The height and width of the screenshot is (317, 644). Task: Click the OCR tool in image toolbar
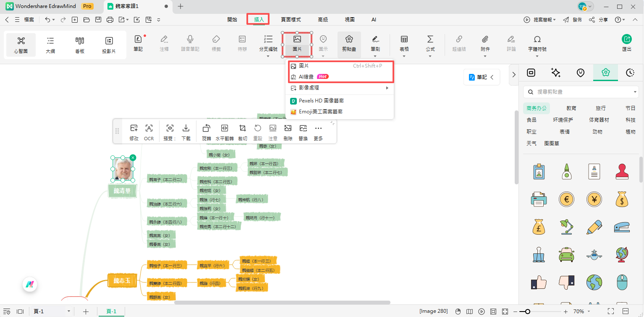click(149, 132)
